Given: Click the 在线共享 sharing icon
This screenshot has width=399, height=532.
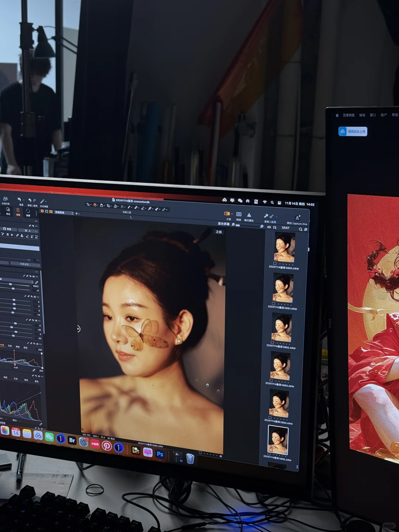Looking at the screenshot, I should pyautogui.click(x=5, y=199).
